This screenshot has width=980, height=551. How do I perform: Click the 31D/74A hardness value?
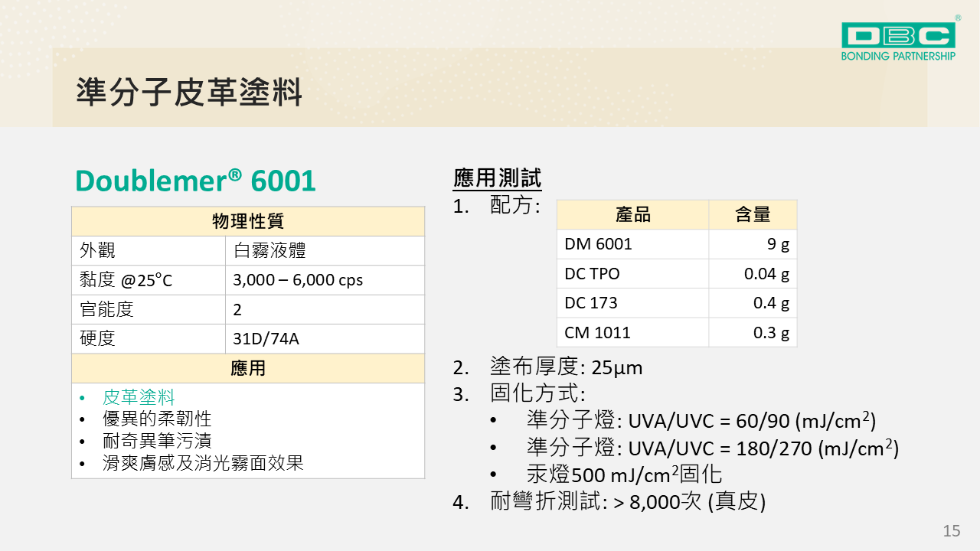tap(266, 339)
